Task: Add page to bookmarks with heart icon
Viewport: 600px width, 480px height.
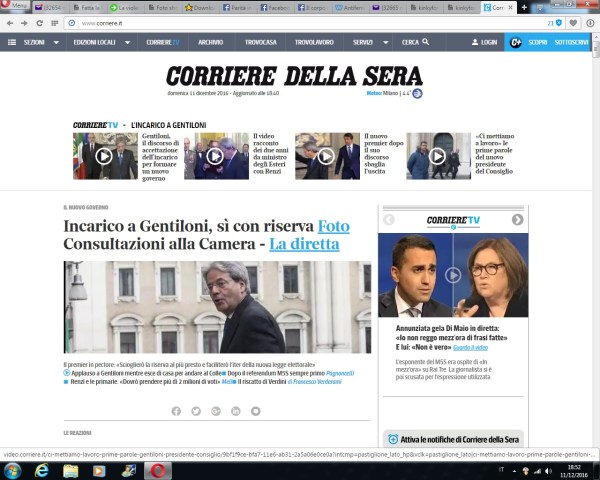Action: (x=573, y=23)
